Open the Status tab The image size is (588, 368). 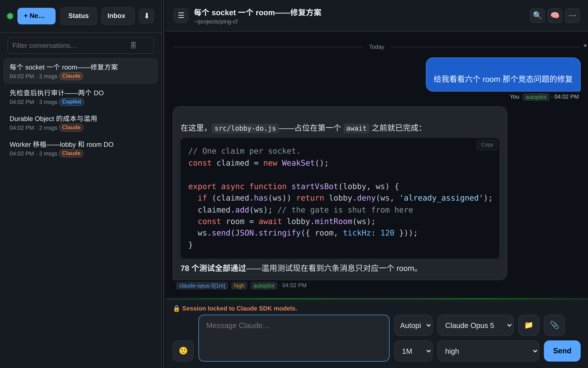[79, 16]
